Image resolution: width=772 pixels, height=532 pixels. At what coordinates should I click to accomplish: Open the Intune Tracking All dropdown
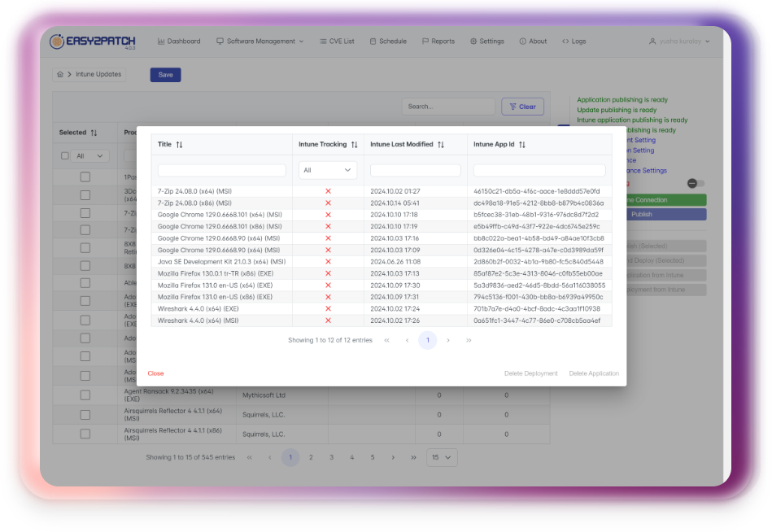tap(327, 170)
